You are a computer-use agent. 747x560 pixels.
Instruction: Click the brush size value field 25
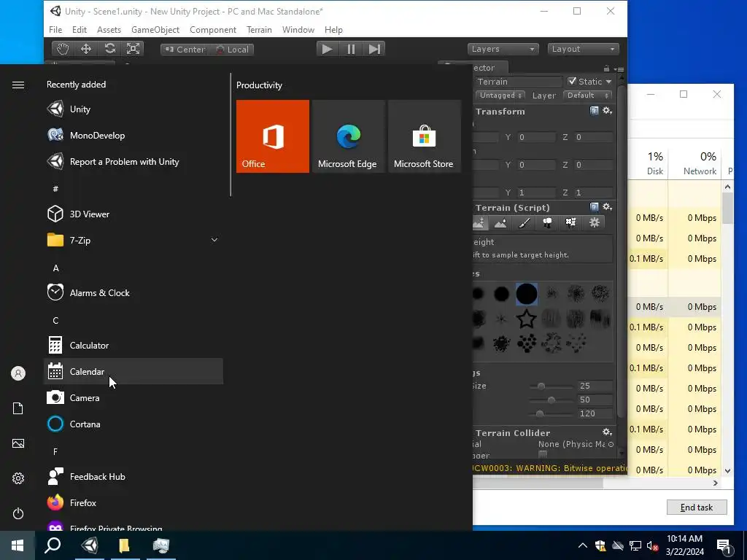tap(595, 386)
